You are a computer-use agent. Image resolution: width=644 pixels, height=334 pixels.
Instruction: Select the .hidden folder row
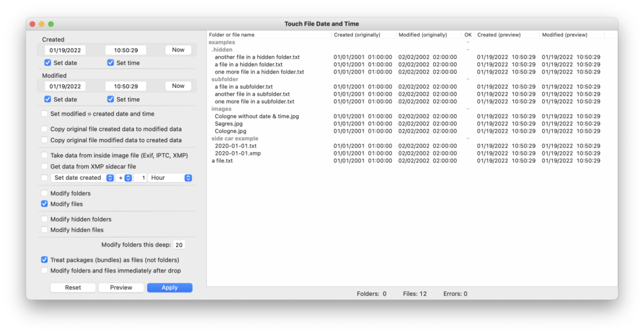(412, 50)
